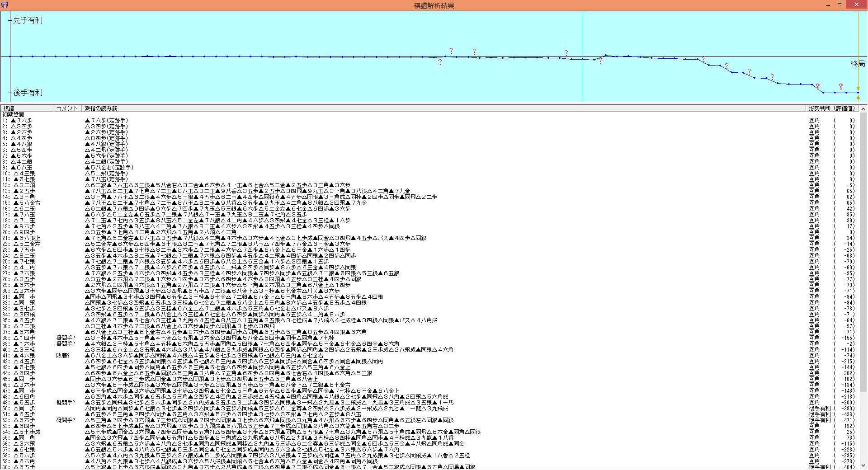This screenshot has width=868, height=470.
Task: Select move 41 ▲４六銀 marked 敗着?
Action: coord(24,356)
